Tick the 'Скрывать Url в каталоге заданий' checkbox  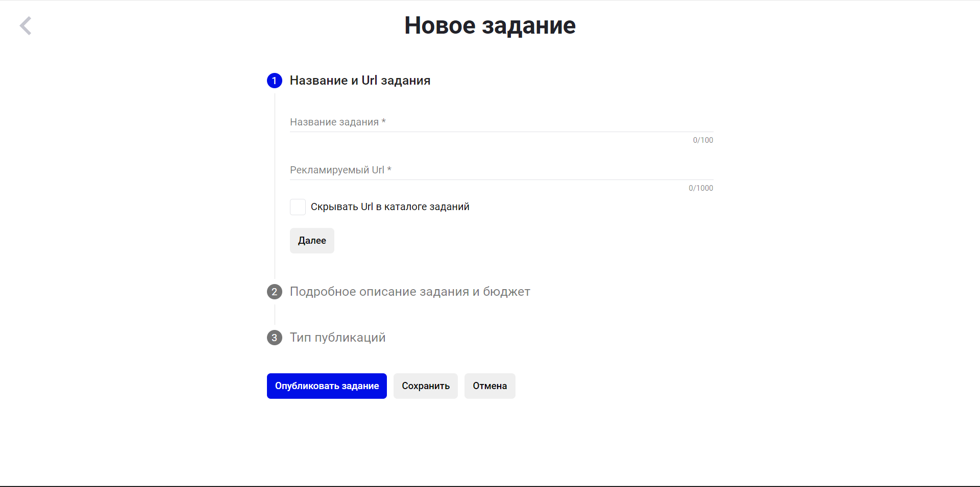click(x=298, y=207)
